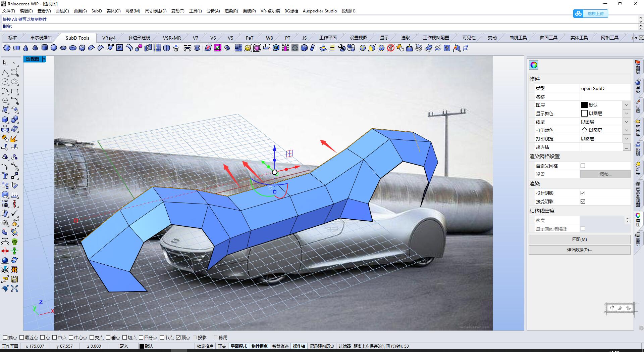The height and width of the screenshot is (352, 644).
Task: Click the blue render sphere icon
Action: pyautogui.click(x=5, y=260)
